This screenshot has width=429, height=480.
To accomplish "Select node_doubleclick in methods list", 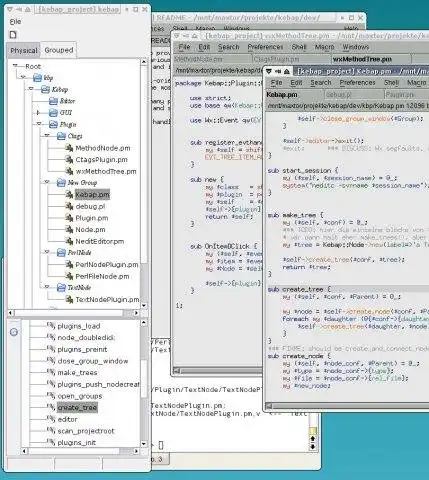I will click(x=86, y=338).
